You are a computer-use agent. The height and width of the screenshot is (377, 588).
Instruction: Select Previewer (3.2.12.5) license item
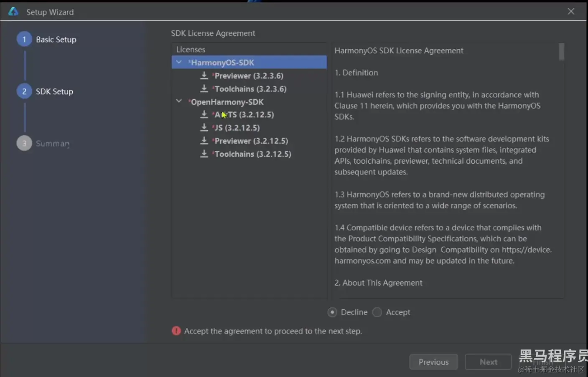[x=251, y=141]
